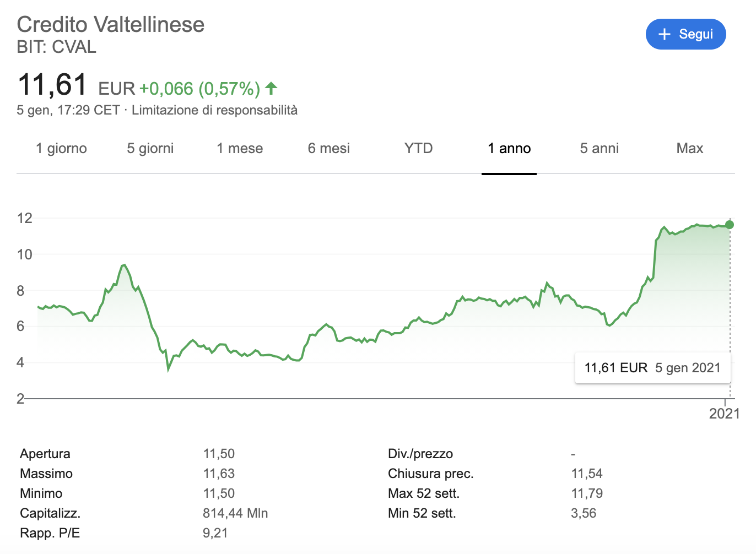The height and width of the screenshot is (554, 756).
Task: Click the BIT: CVAL ticker symbol
Action: click(57, 47)
